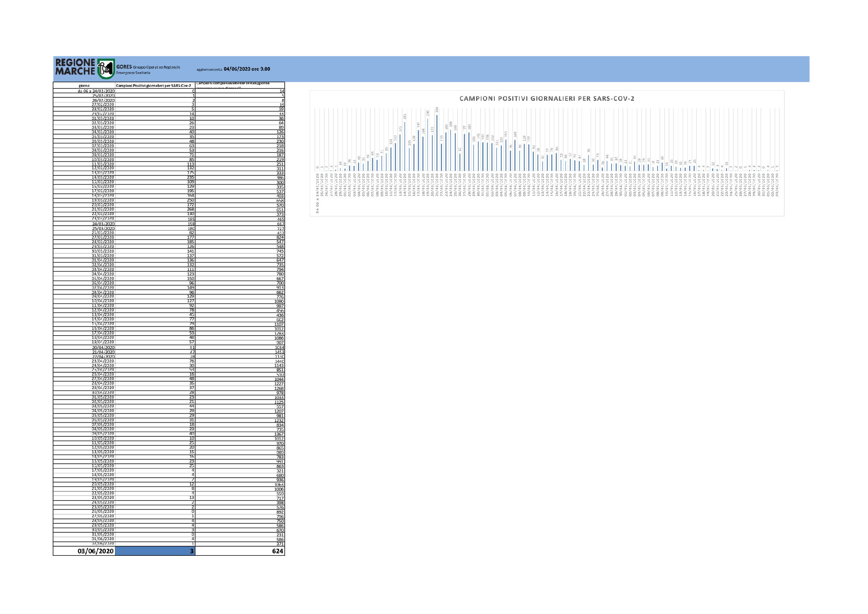The image size is (868, 614).
Task: Click the bold tested total '624'
Action: [x=277, y=551]
